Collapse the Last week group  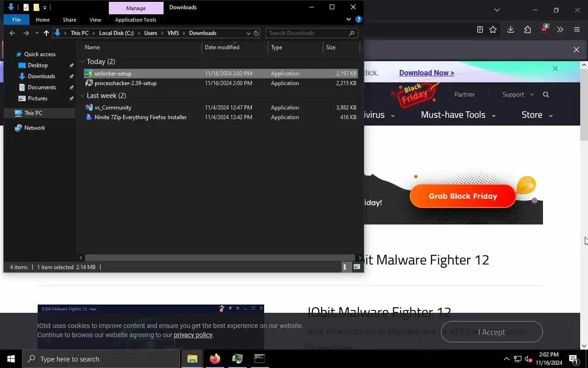[82, 96]
